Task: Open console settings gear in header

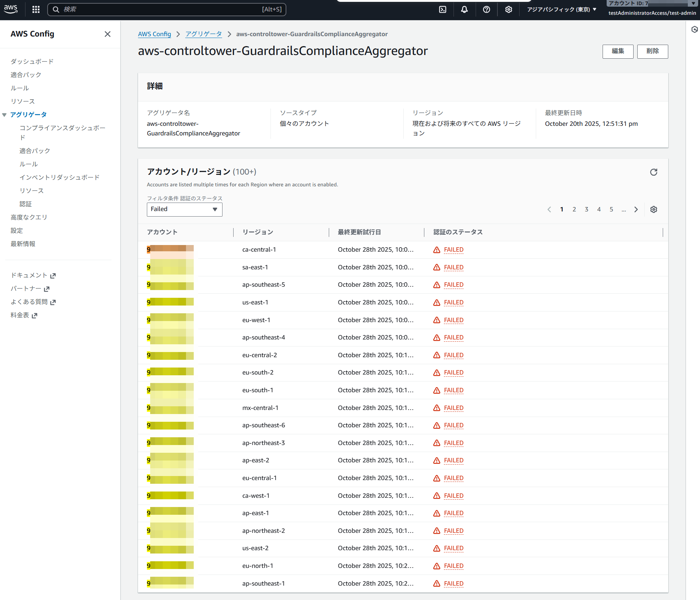Action: [508, 10]
